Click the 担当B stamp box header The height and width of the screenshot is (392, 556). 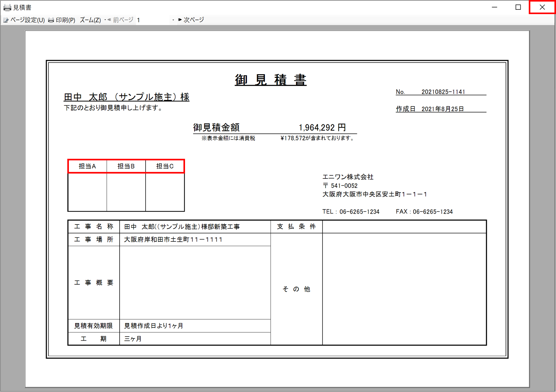[x=126, y=166]
